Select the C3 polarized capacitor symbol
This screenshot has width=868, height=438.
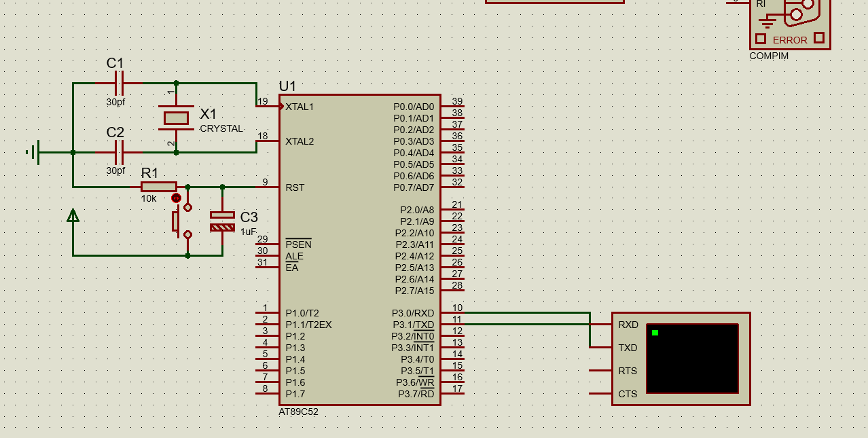click(x=222, y=221)
